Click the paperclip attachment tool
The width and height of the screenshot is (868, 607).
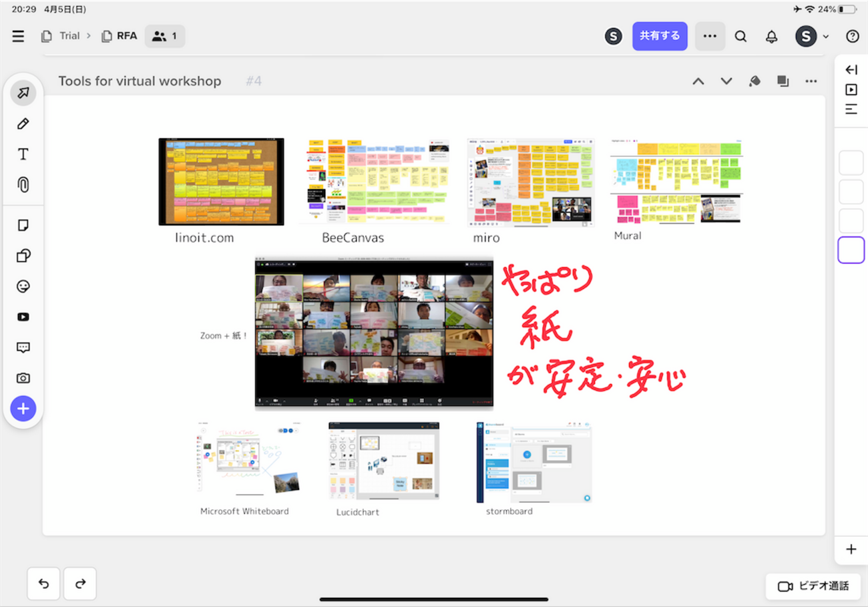[23, 185]
